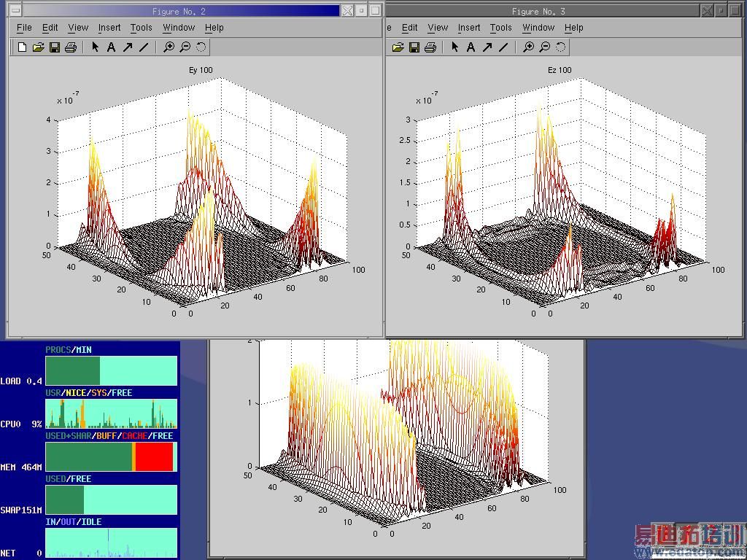The width and height of the screenshot is (747, 560).
Task: Click Open File icon in Figure 2 toolbar
Action: [38, 47]
